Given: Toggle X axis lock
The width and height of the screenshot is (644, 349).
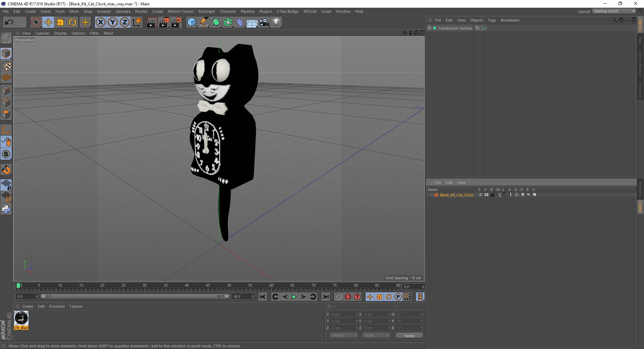Looking at the screenshot, I should point(100,22).
